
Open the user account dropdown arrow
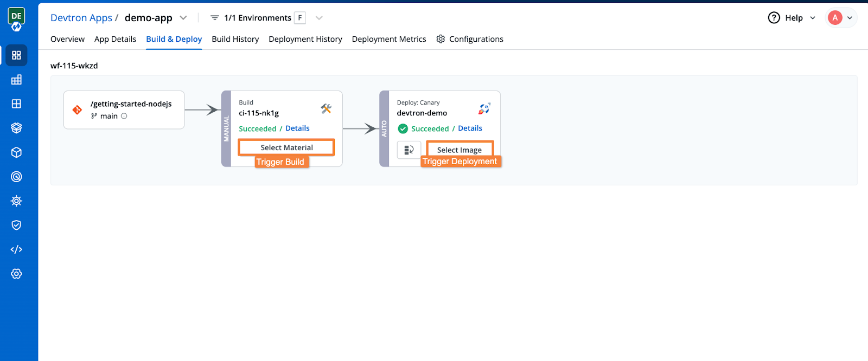(x=850, y=18)
